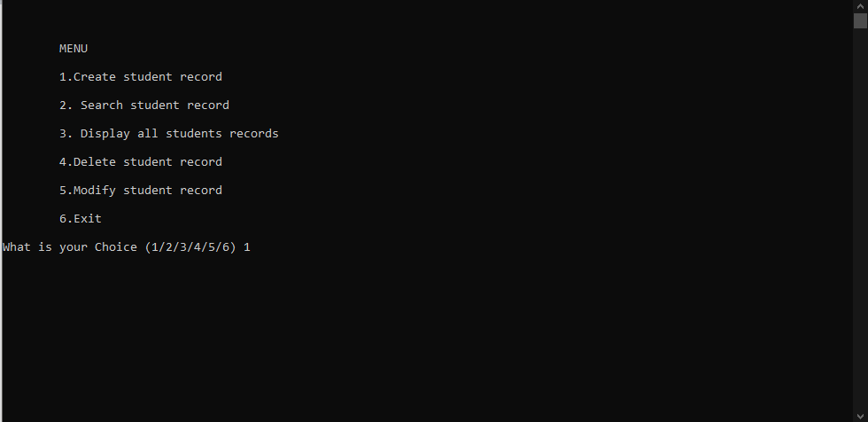Click the '4.Delete student record' option
Screen dimensions: 868x422
tap(141, 161)
